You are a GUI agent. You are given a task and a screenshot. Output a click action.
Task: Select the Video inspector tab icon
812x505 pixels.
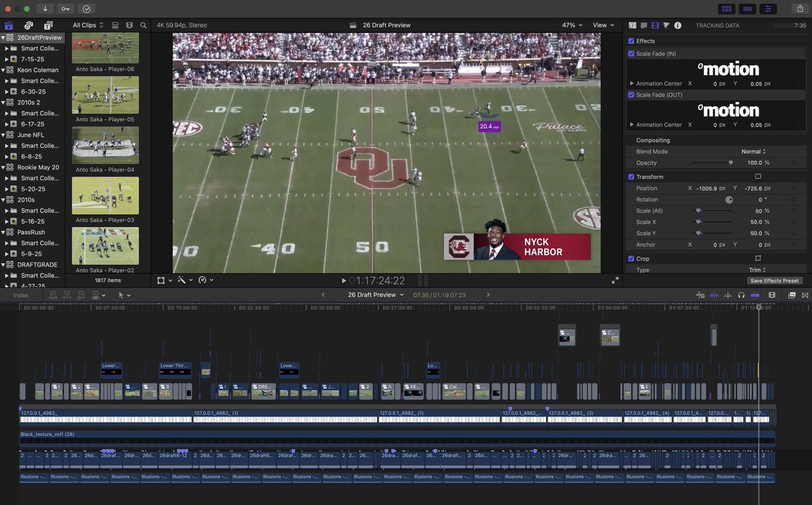[x=655, y=25]
